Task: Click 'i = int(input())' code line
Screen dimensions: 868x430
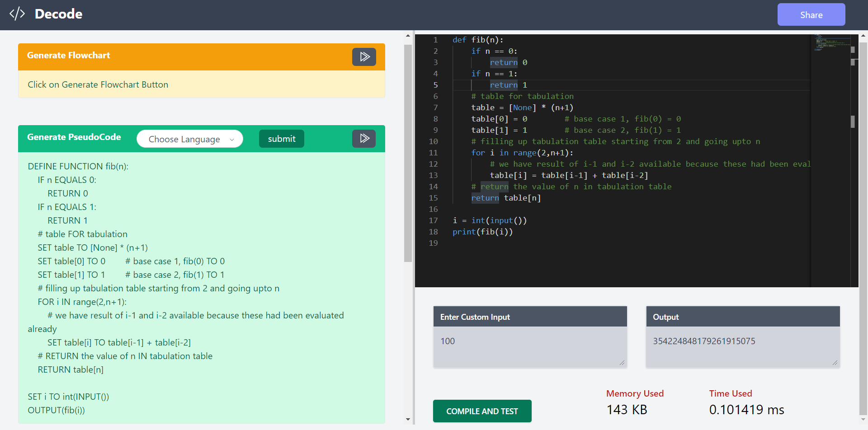Action: (490, 220)
